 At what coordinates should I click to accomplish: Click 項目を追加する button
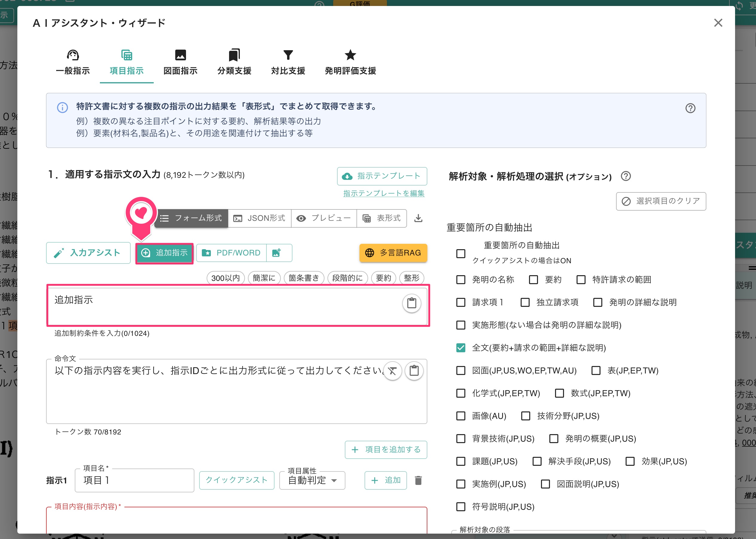pyautogui.click(x=386, y=450)
